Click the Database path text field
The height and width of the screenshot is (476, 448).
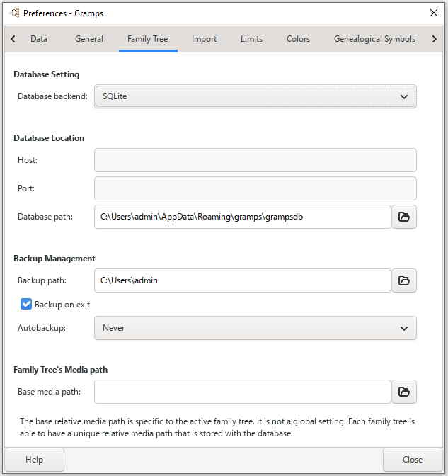coord(242,217)
